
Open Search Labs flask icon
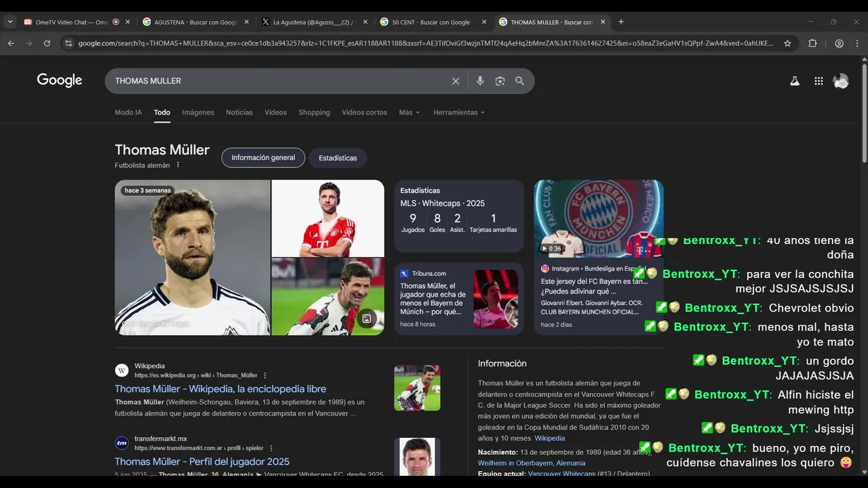tap(795, 81)
